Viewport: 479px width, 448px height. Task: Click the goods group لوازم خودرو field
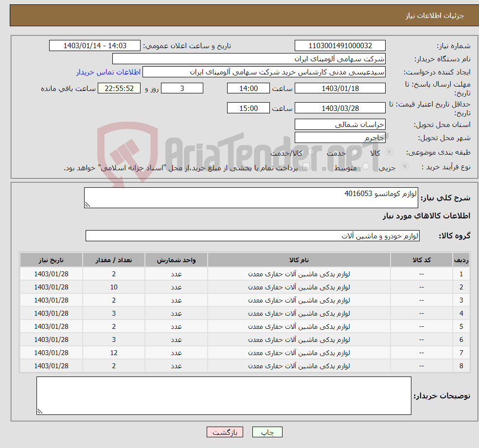253,236
